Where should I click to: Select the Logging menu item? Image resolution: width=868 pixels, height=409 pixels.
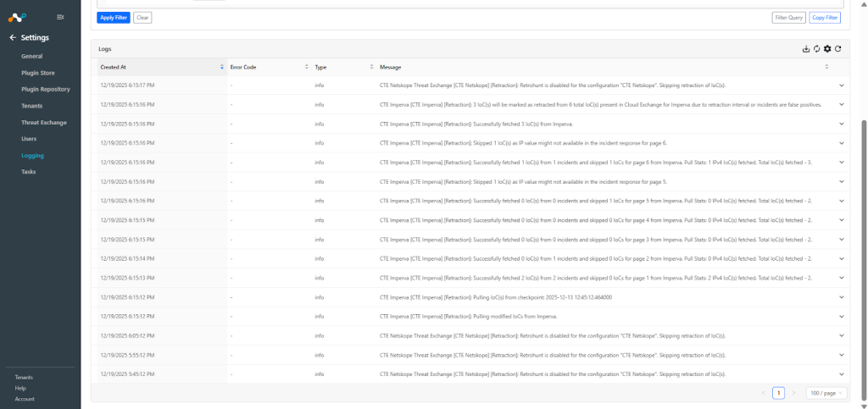[33, 156]
